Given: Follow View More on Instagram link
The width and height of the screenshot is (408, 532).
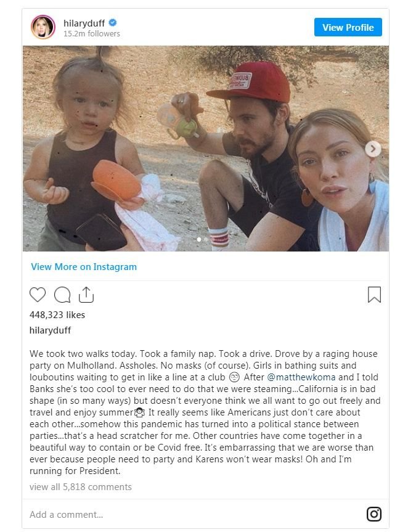Looking at the screenshot, I should (84, 267).
